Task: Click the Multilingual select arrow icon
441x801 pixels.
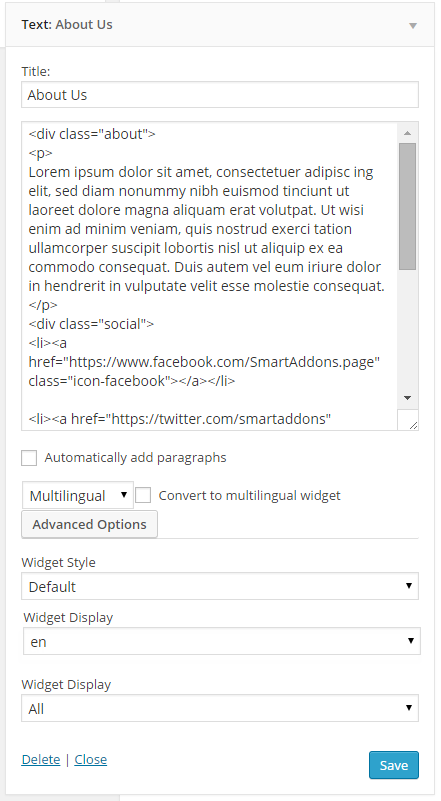Action: click(124, 494)
